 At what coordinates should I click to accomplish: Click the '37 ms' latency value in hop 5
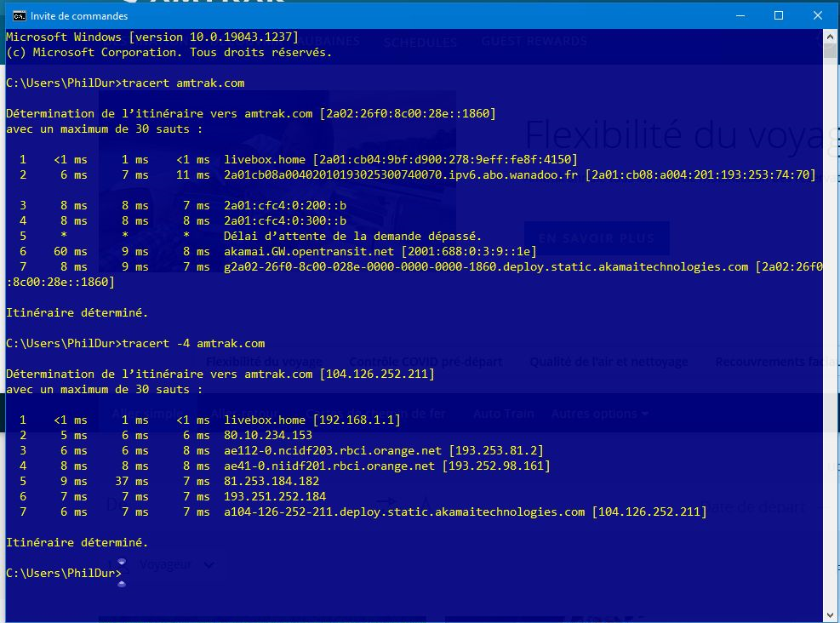coord(132,481)
